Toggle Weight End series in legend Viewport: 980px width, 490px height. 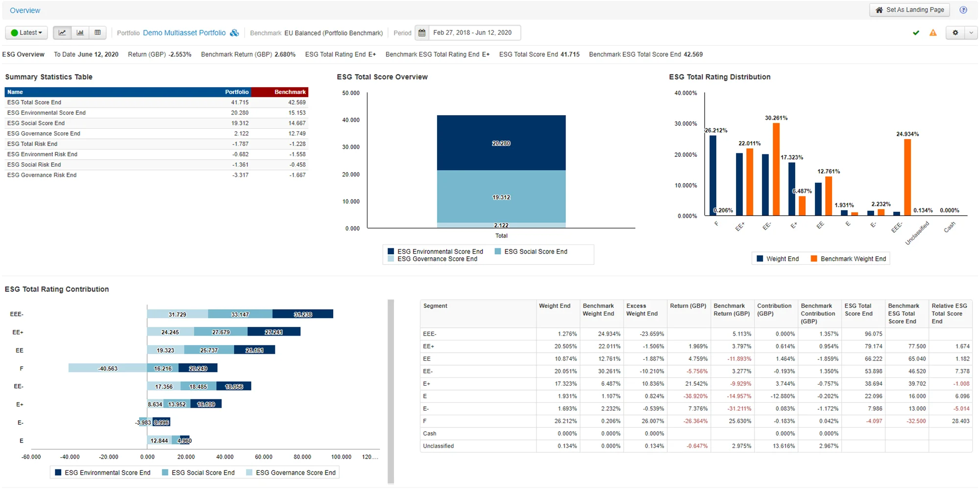pyautogui.click(x=778, y=259)
